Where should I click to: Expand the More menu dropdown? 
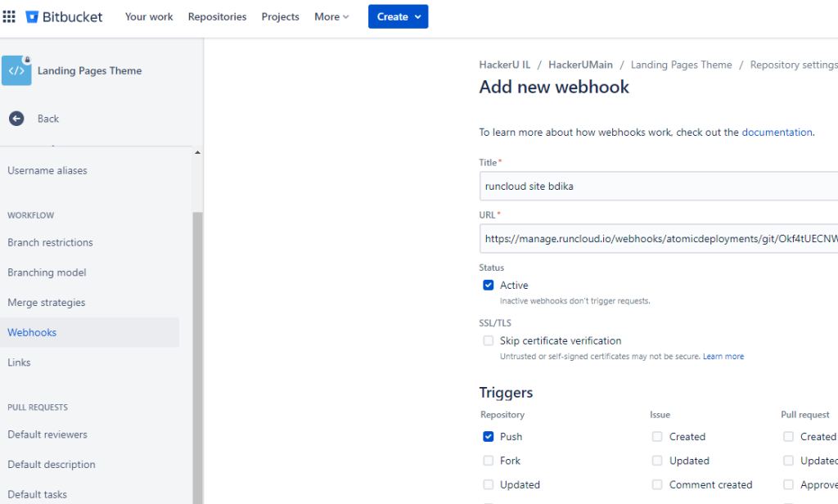point(331,16)
